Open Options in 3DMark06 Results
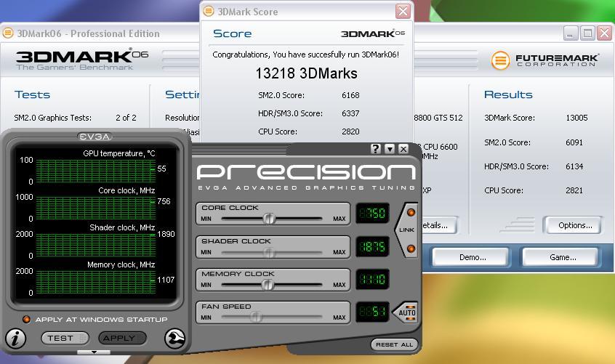The height and width of the screenshot is (364, 615). [574, 225]
